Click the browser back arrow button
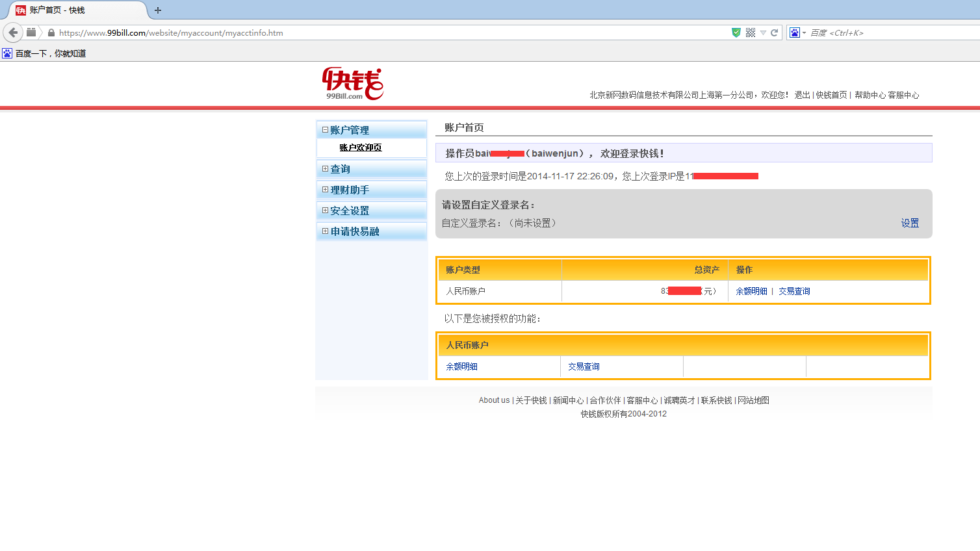The width and height of the screenshot is (980, 551). point(13,32)
